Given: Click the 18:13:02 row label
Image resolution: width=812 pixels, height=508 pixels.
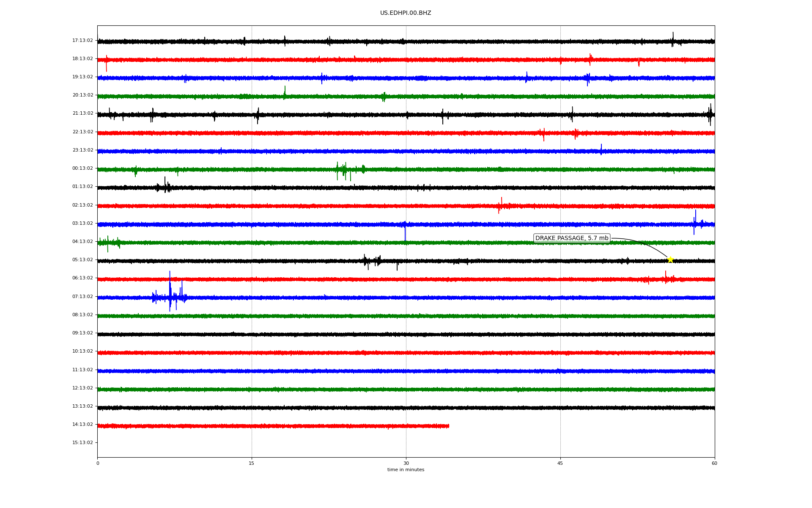Looking at the screenshot, I should click(82, 59).
